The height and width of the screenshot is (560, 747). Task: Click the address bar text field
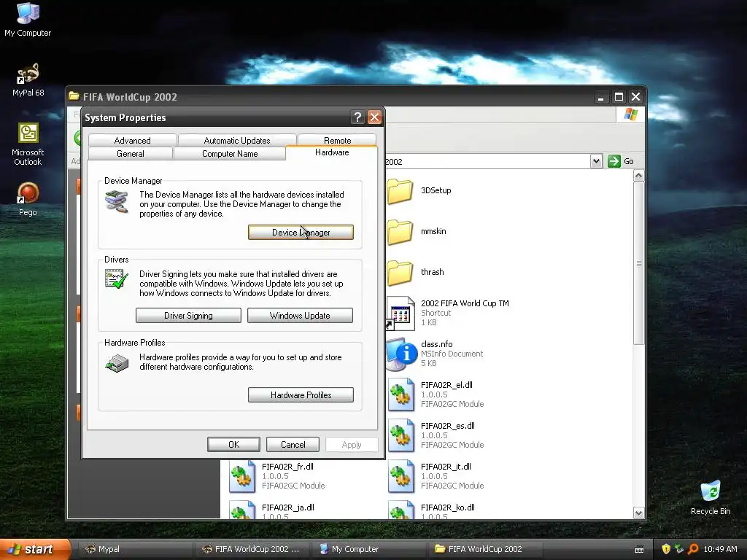487,161
